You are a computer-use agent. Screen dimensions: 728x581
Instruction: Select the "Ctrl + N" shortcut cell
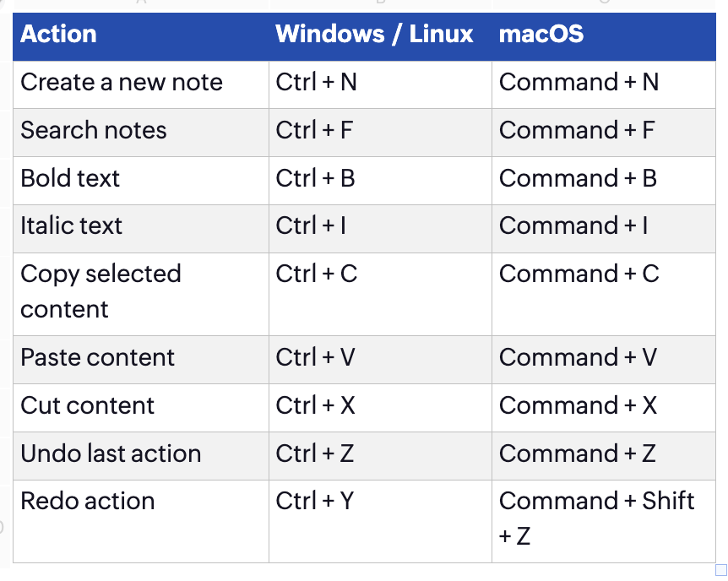(316, 83)
